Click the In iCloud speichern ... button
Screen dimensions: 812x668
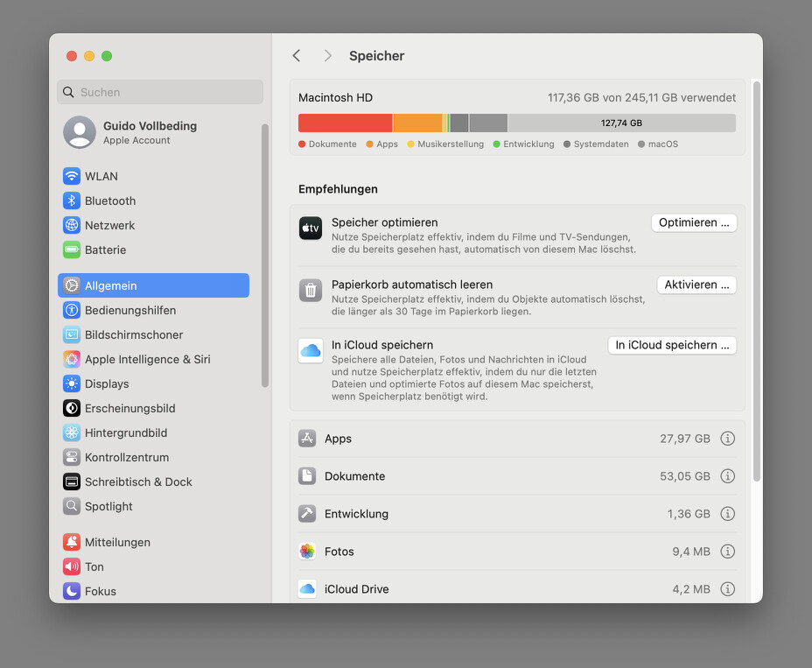click(672, 345)
